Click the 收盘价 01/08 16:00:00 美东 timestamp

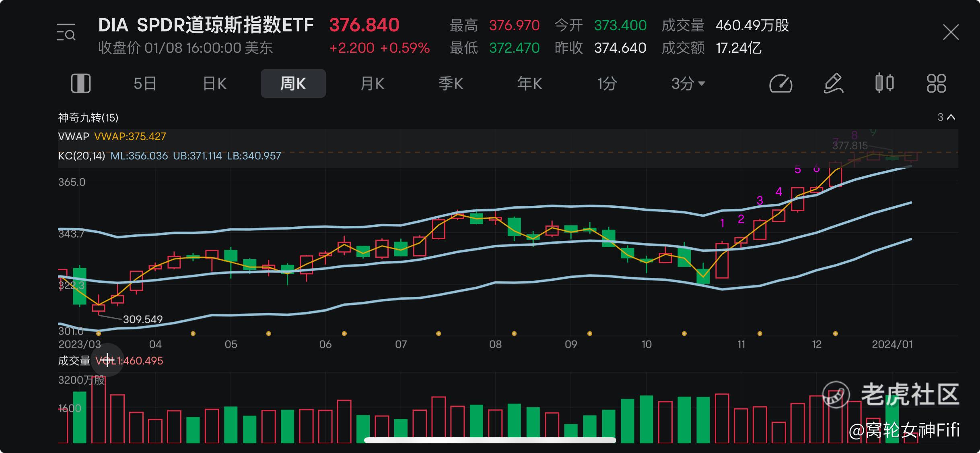click(x=185, y=48)
